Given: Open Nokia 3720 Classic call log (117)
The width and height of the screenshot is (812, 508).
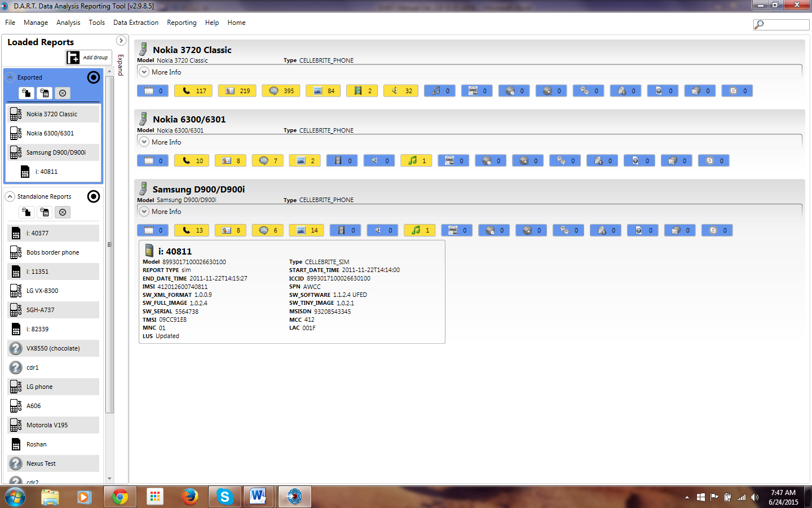Looking at the screenshot, I should click(193, 91).
